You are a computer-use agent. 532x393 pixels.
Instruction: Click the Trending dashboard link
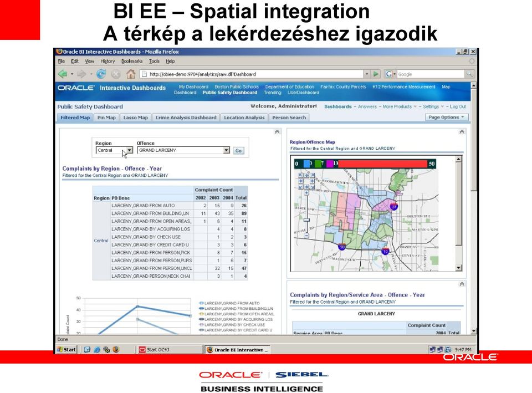coord(273,93)
